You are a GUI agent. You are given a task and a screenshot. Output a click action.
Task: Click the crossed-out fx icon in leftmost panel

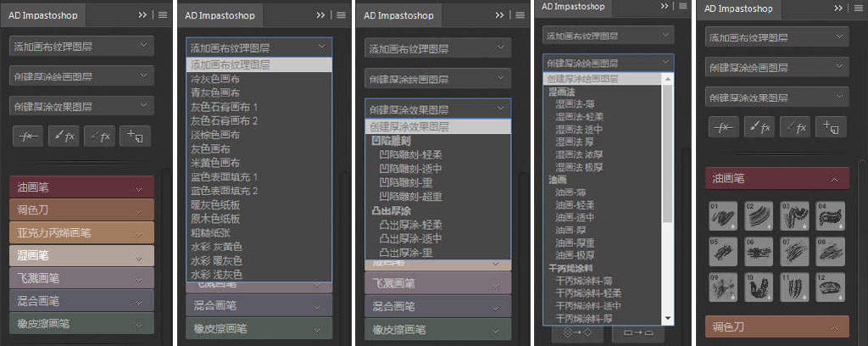pos(28,136)
